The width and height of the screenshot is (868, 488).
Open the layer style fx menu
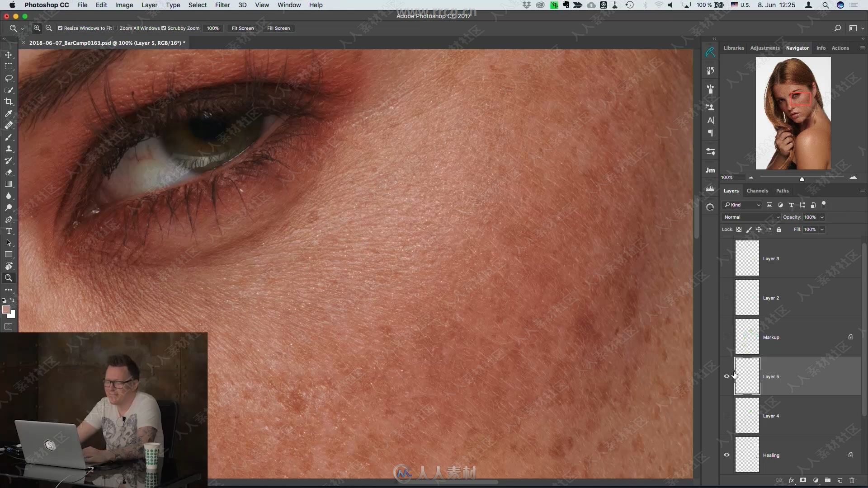pyautogui.click(x=791, y=480)
